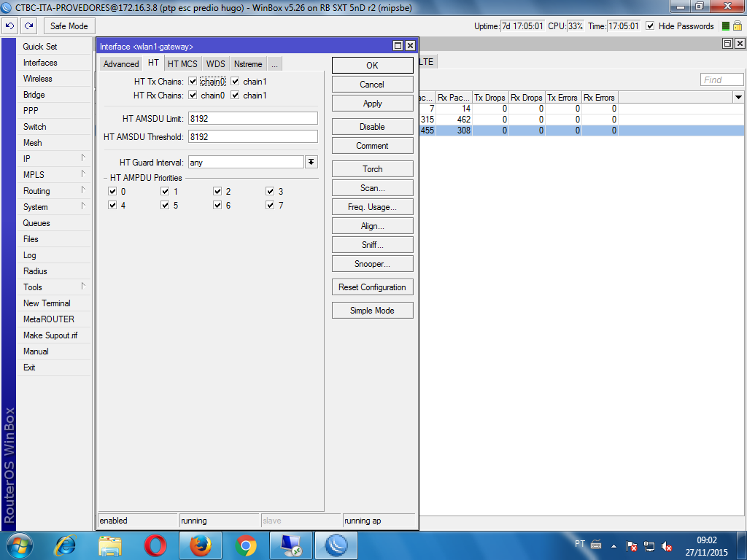Open Windows Explorer folder in taskbar
The width and height of the screenshot is (747, 560).
110,545
